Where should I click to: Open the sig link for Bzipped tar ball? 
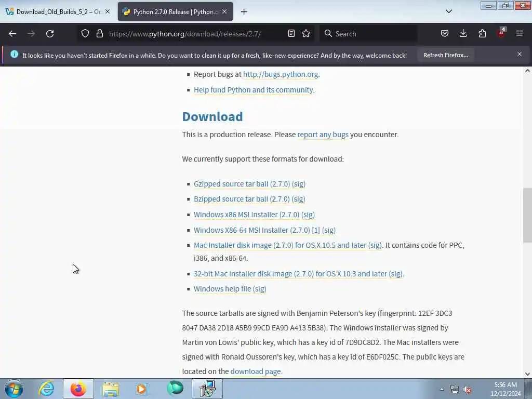[299, 199]
